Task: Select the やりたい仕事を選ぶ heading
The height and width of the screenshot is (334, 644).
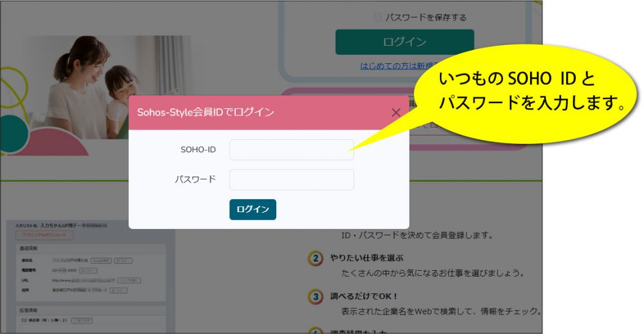Action: pos(366,258)
